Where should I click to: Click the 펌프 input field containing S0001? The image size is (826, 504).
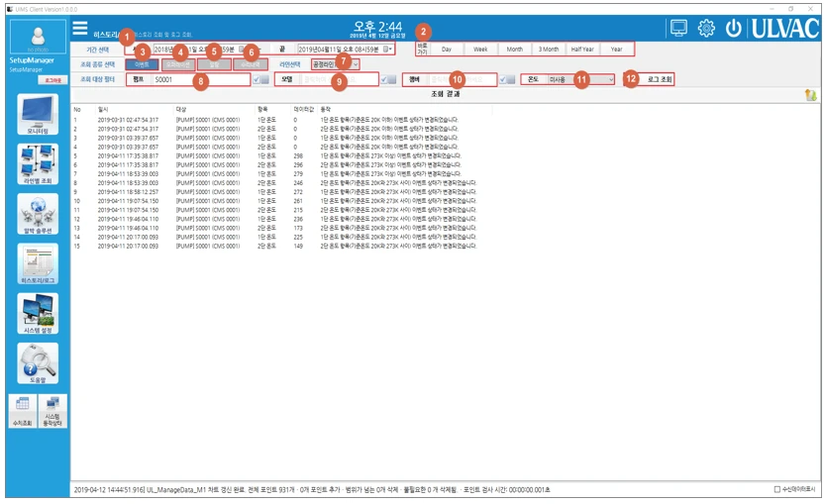tap(201, 79)
